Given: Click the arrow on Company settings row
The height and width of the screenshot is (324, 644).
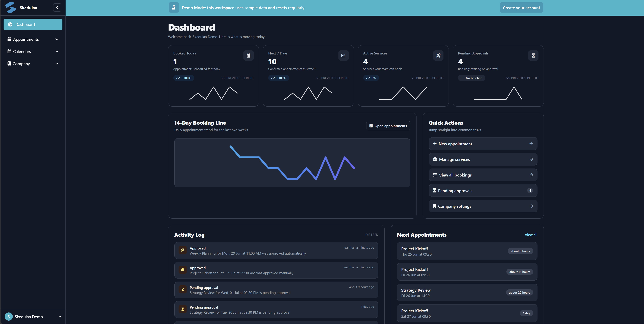Looking at the screenshot, I should point(531,206).
